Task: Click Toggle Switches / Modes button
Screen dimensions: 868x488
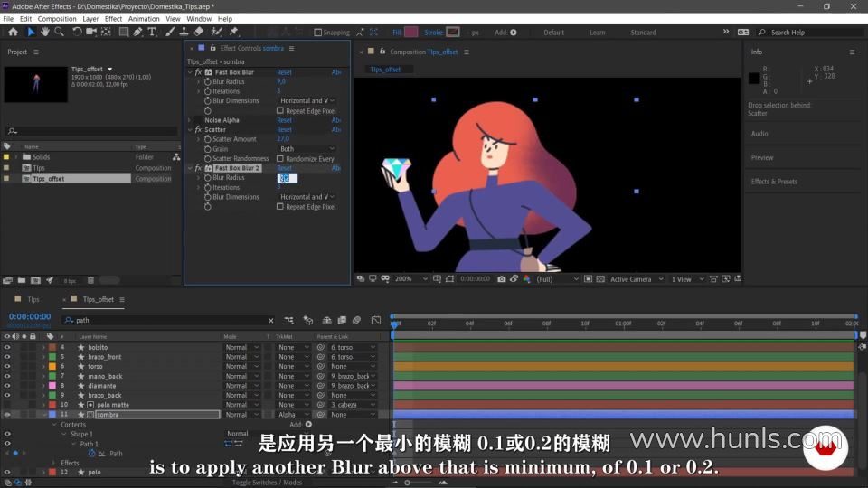Action: [x=267, y=483]
